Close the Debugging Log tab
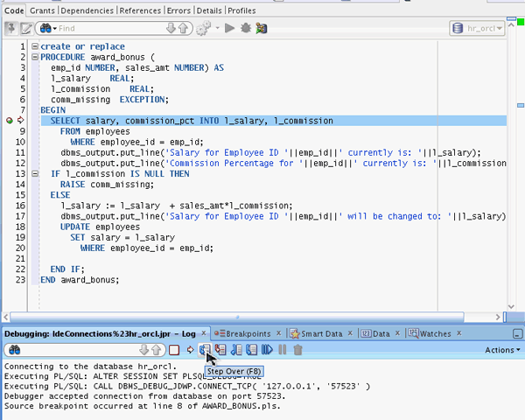Screen dimensions: 525x420 [206, 333]
